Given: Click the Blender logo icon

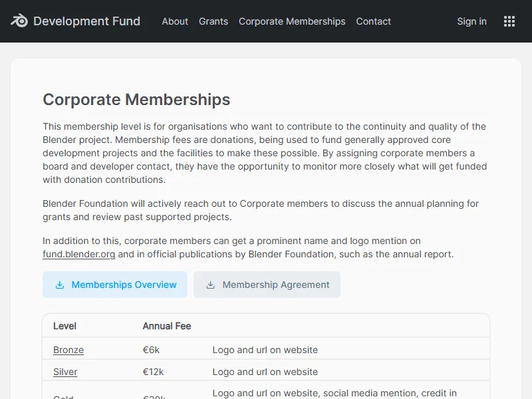Looking at the screenshot, I should [19, 21].
